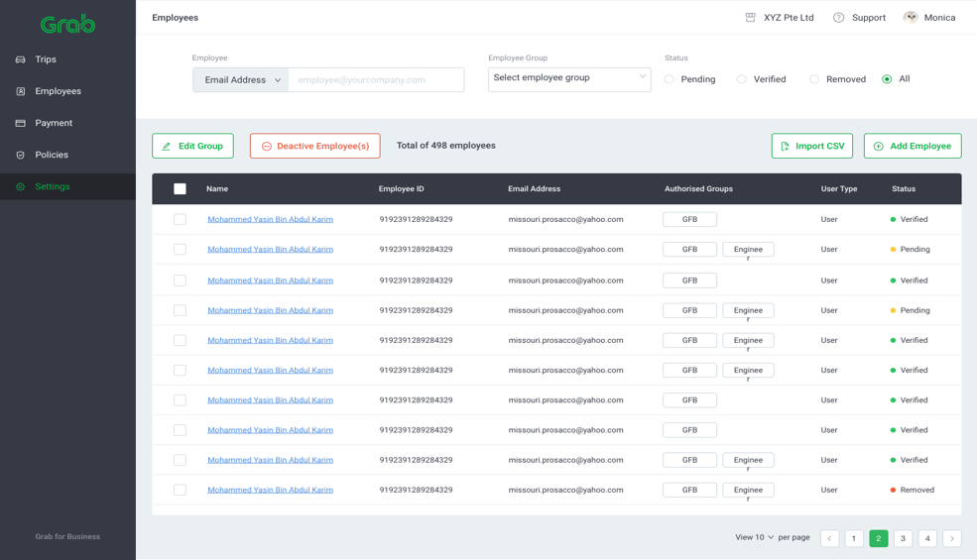Click the Support question mark icon

tap(838, 18)
